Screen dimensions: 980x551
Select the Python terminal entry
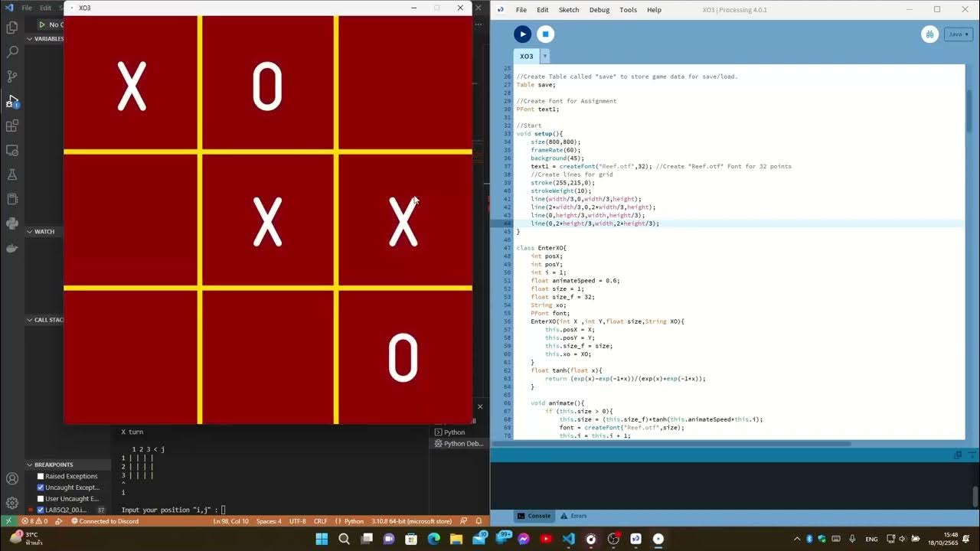pyautogui.click(x=449, y=432)
